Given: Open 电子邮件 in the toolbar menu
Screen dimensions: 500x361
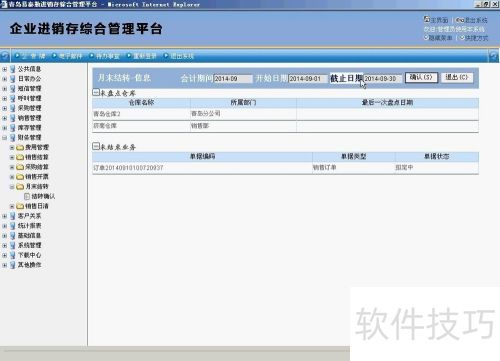Looking at the screenshot, I should click(x=70, y=56).
